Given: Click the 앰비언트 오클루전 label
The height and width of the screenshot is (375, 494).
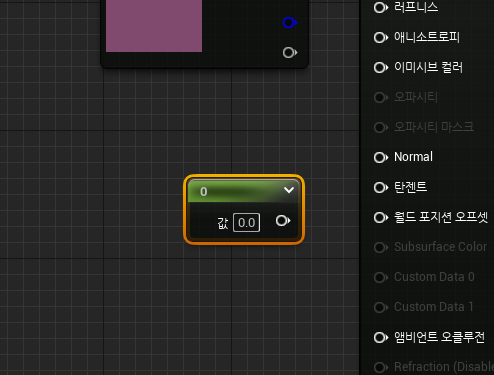Looking at the screenshot, I should pos(439,337).
